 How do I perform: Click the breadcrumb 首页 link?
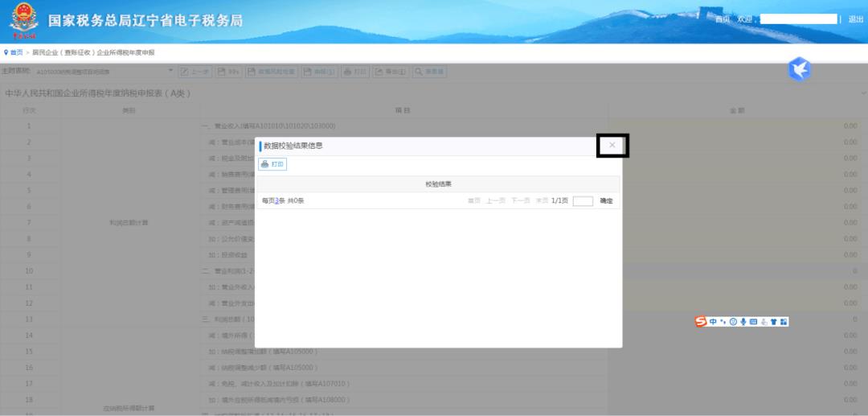point(17,52)
